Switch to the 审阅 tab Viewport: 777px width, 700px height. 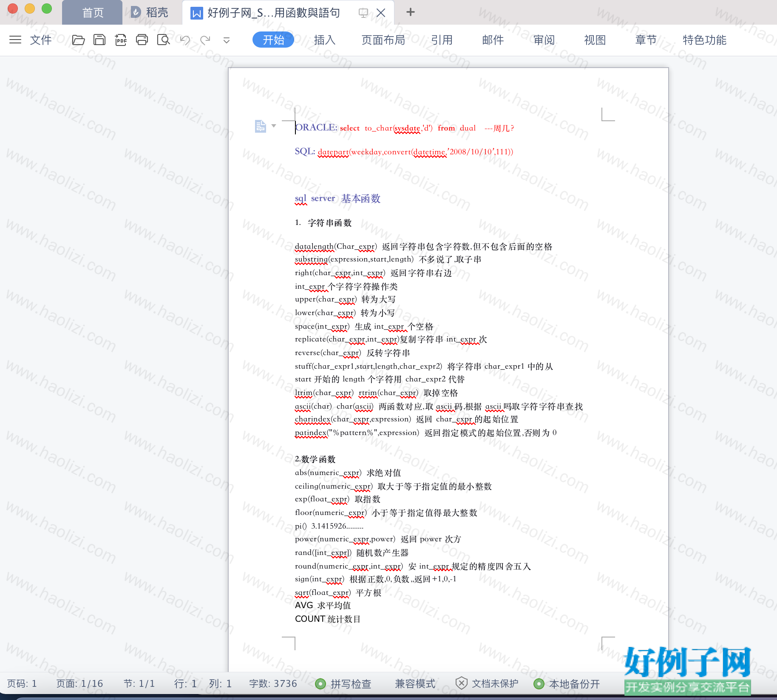click(x=544, y=40)
